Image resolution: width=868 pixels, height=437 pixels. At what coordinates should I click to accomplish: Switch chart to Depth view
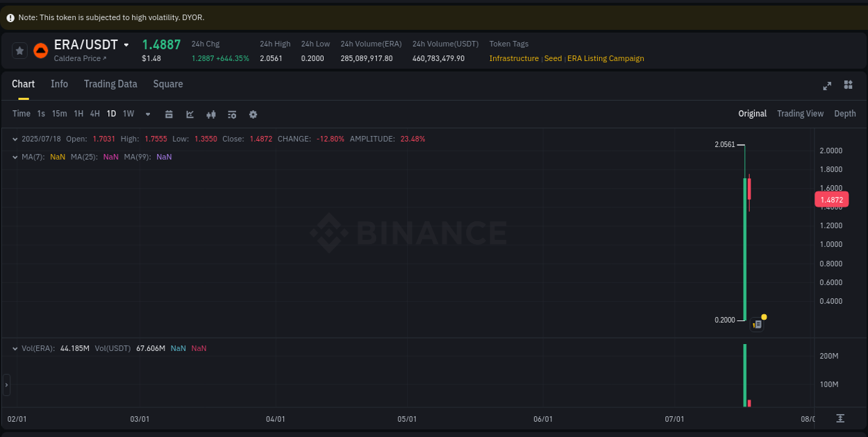845,113
